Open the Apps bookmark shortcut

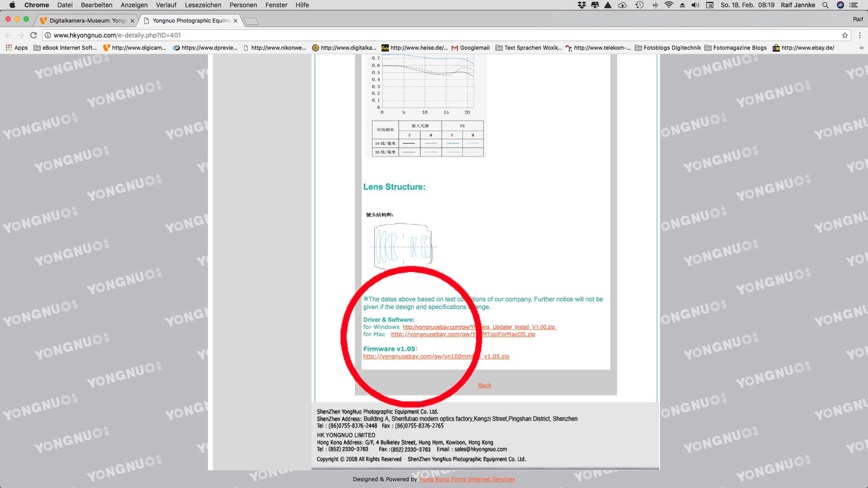[x=16, y=48]
